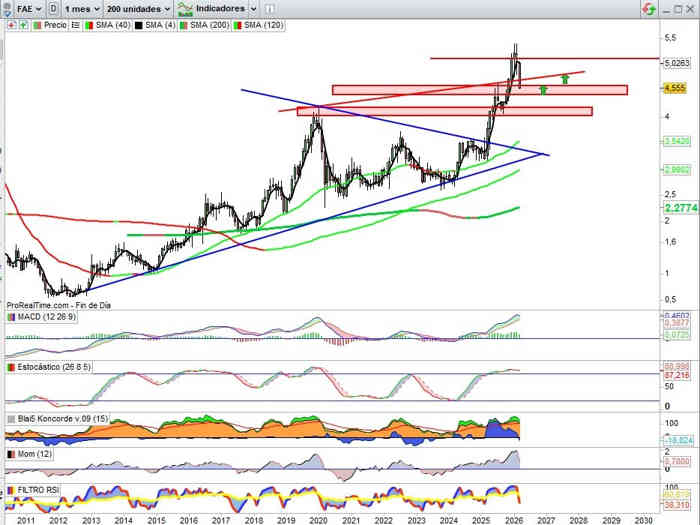Click the red plus icon beside Precio
This screenshot has height=525, width=700.
(9, 22)
